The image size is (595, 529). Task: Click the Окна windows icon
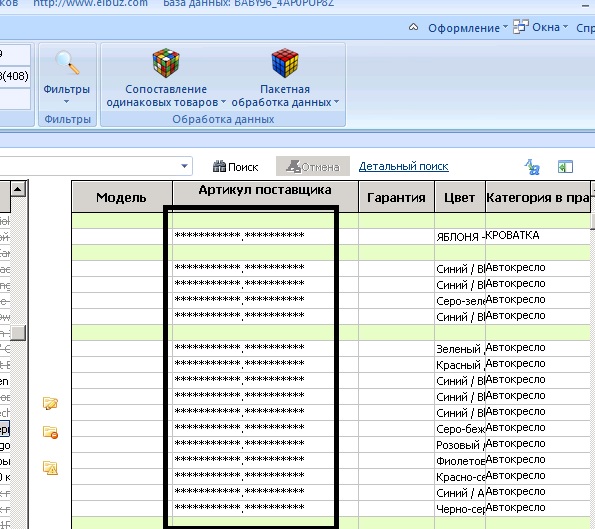[x=521, y=27]
